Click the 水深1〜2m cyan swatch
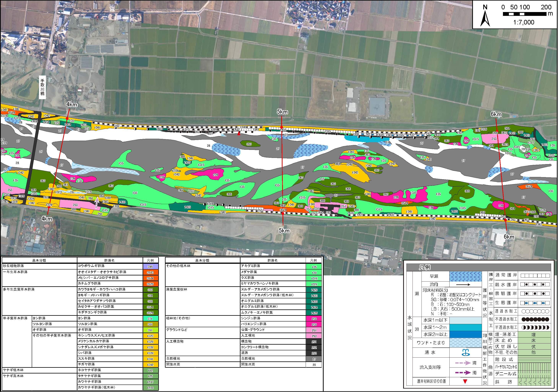Viewport: 558px width, 392px height. click(x=465, y=327)
